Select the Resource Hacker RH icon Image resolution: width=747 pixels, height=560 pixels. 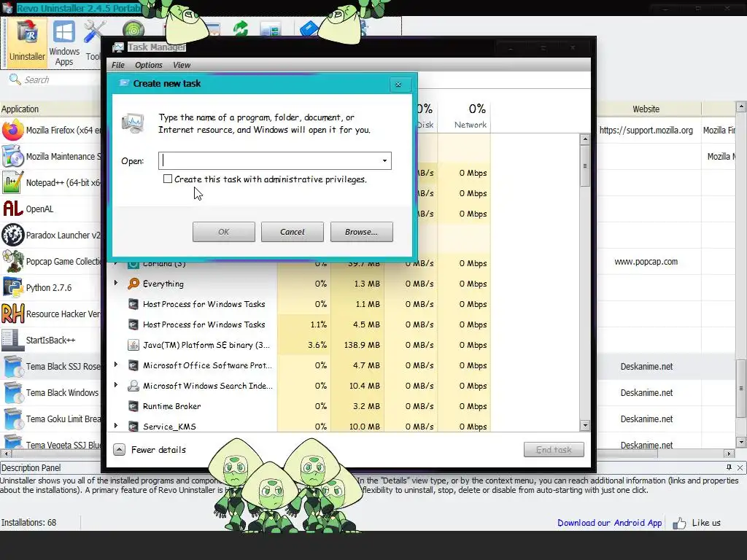click(13, 314)
